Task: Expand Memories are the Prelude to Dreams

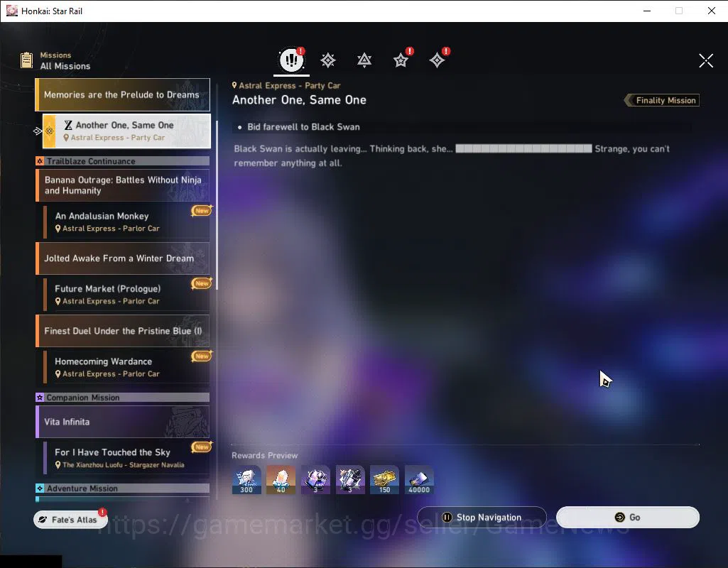Action: (123, 94)
